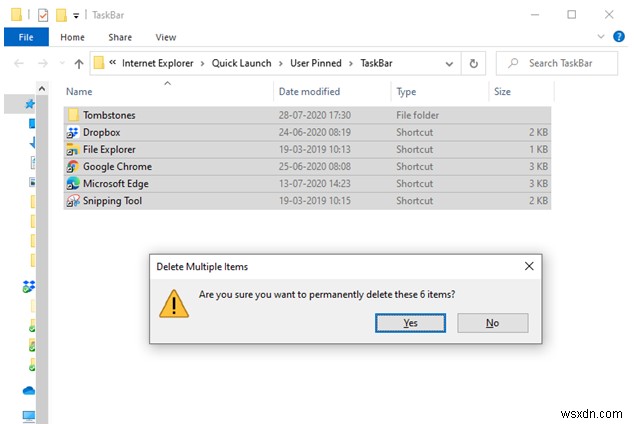The width and height of the screenshot is (634, 424).
Task: Navigate up one folder level
Action: coord(79,63)
